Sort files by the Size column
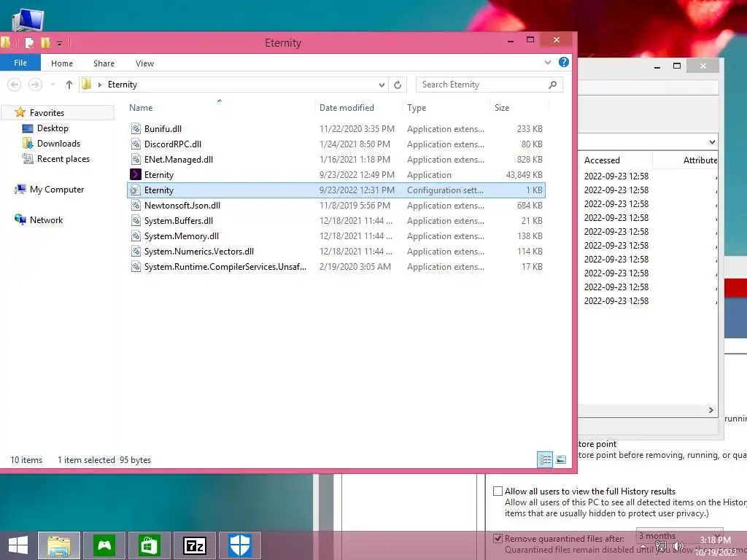747x560 pixels. tap(502, 108)
